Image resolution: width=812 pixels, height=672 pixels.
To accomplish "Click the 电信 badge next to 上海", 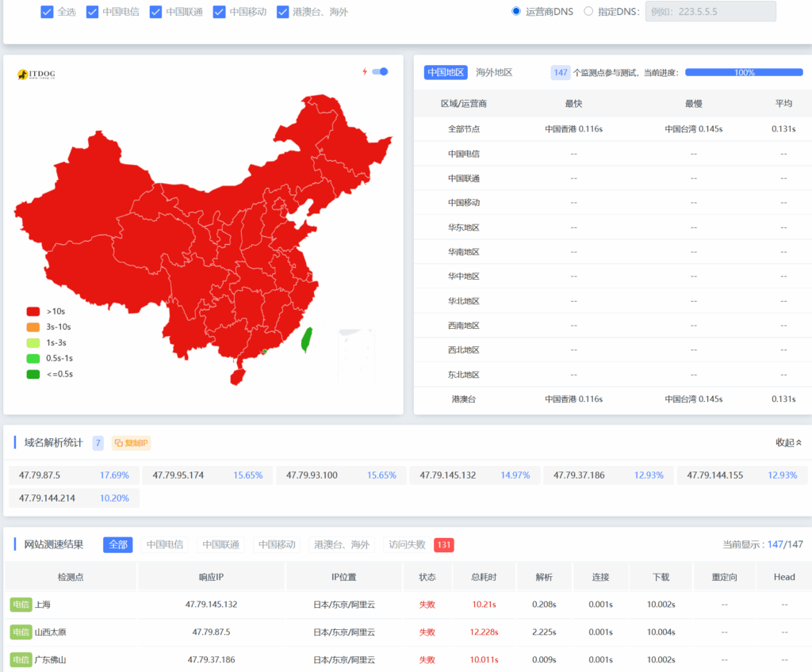I will pos(21,605).
